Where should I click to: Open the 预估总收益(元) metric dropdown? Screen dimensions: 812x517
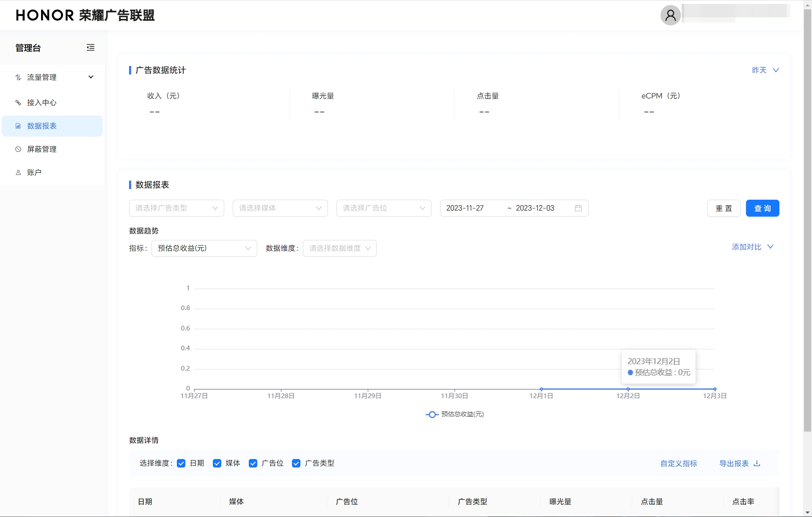204,248
